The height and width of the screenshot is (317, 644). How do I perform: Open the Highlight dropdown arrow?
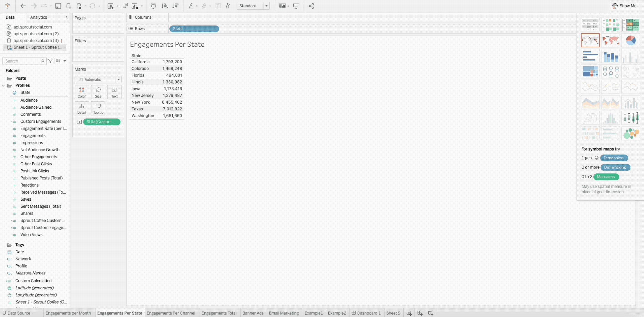[x=196, y=6]
